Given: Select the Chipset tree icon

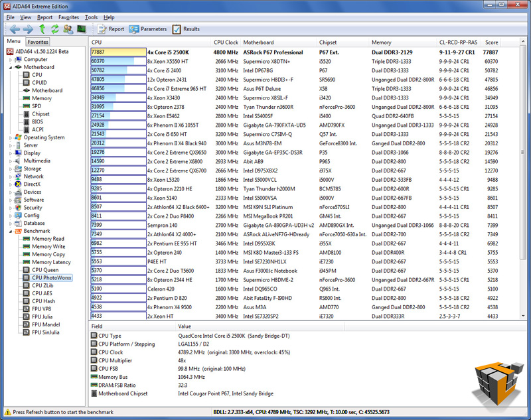Looking at the screenshot, I should pos(27,114).
